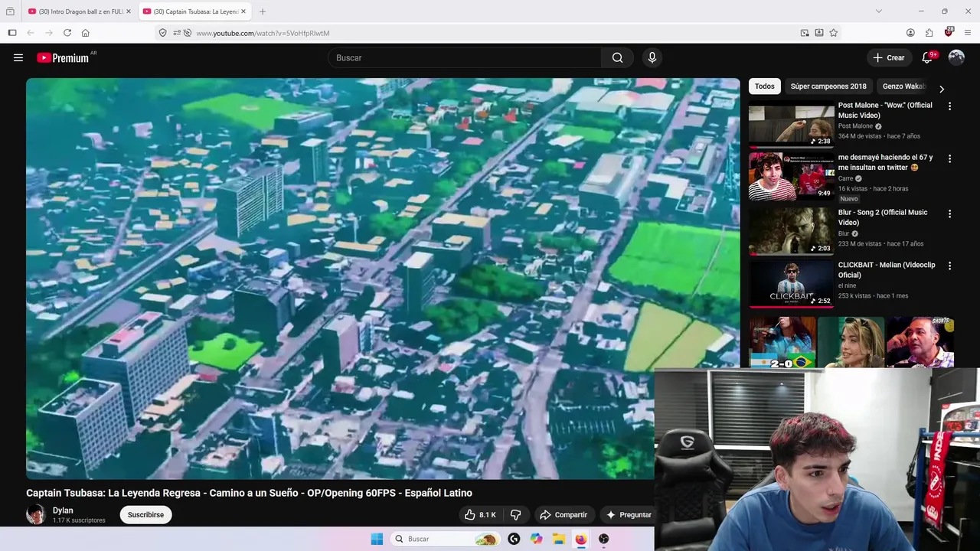This screenshot has height=551, width=980.
Task: Click the tracking protection shield icon
Action: 162,33
